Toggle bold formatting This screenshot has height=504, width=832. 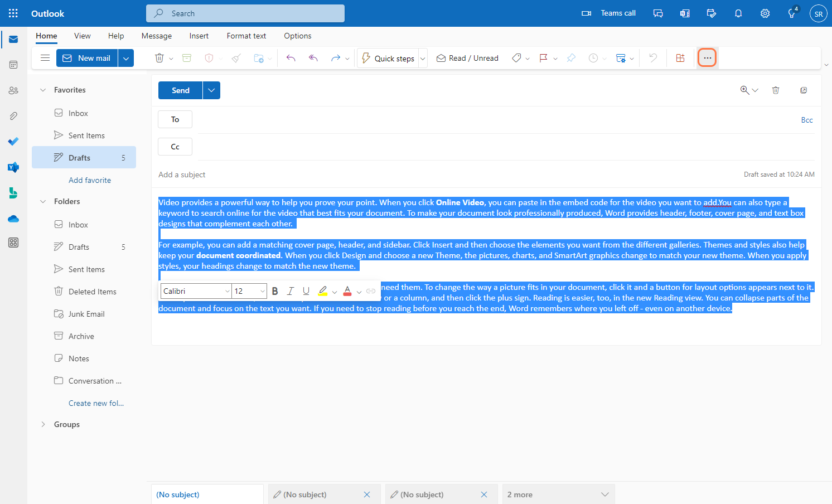275,291
